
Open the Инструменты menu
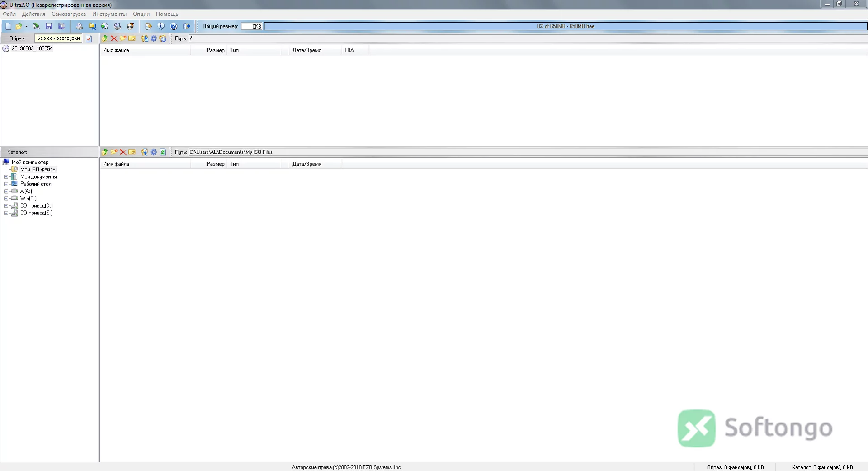click(x=109, y=14)
